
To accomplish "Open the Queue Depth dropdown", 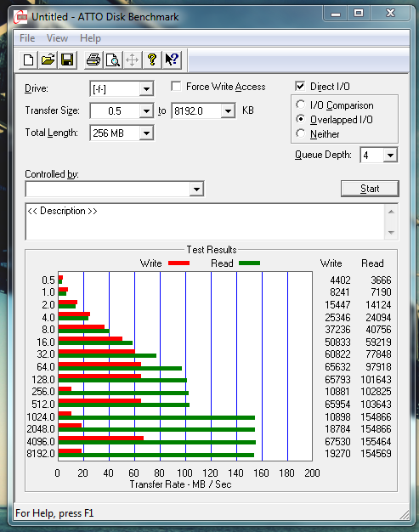I will click(390, 155).
